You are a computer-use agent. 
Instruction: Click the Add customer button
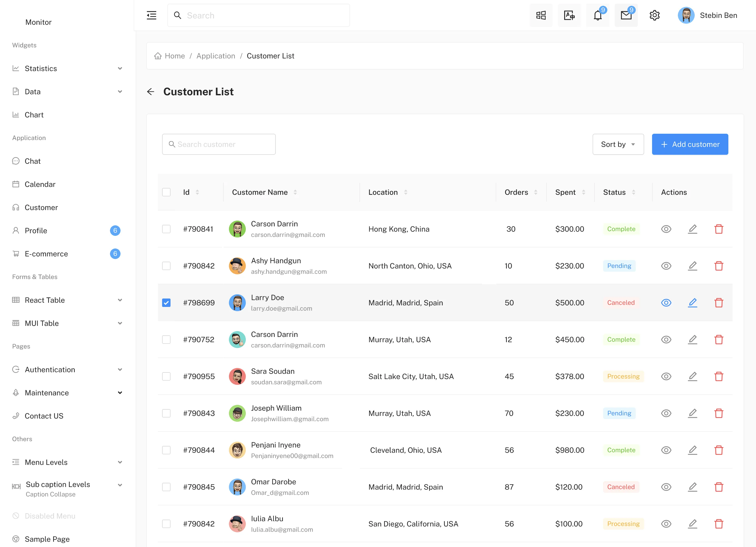(690, 145)
